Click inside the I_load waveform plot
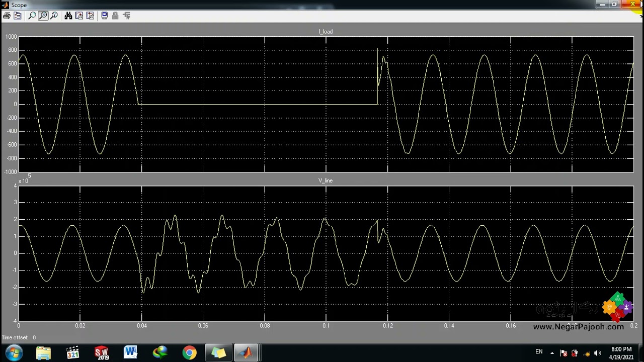 [x=326, y=104]
